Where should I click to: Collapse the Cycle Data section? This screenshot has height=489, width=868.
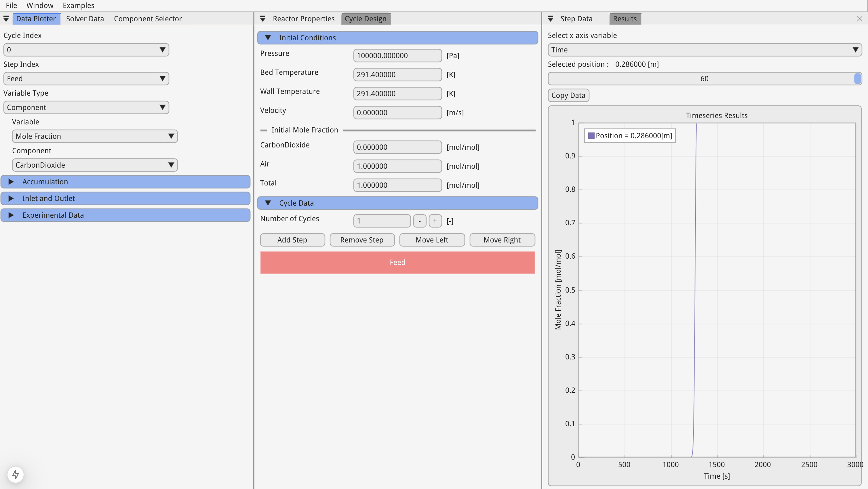point(268,203)
